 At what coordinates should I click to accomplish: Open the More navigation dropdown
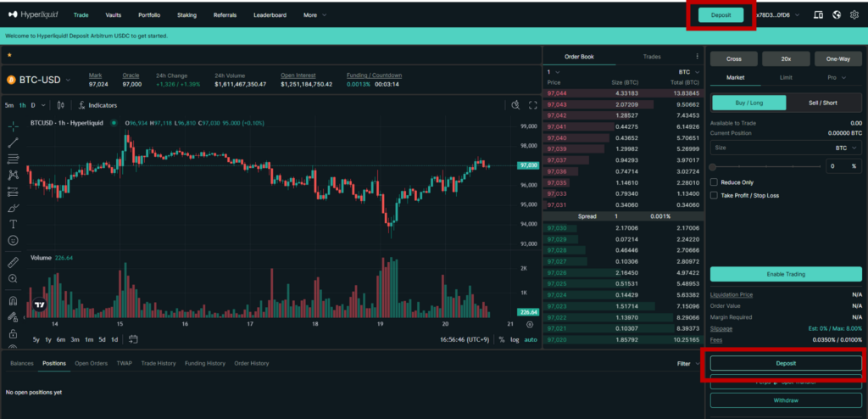pyautogui.click(x=314, y=15)
